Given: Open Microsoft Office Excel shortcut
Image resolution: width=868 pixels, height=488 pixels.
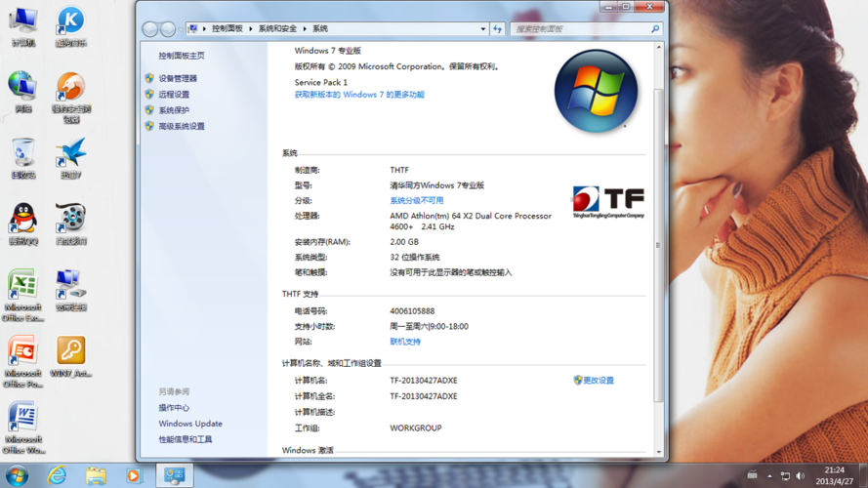Looking at the screenshot, I should [23, 296].
